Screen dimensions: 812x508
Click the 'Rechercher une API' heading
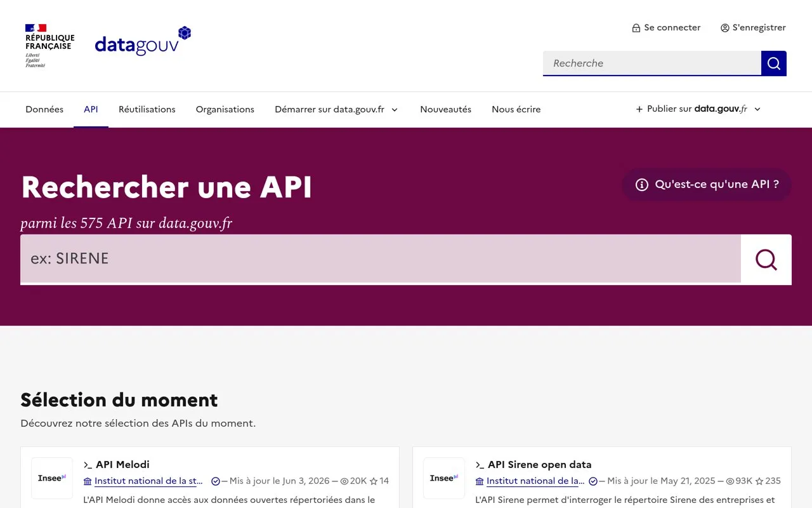click(167, 187)
